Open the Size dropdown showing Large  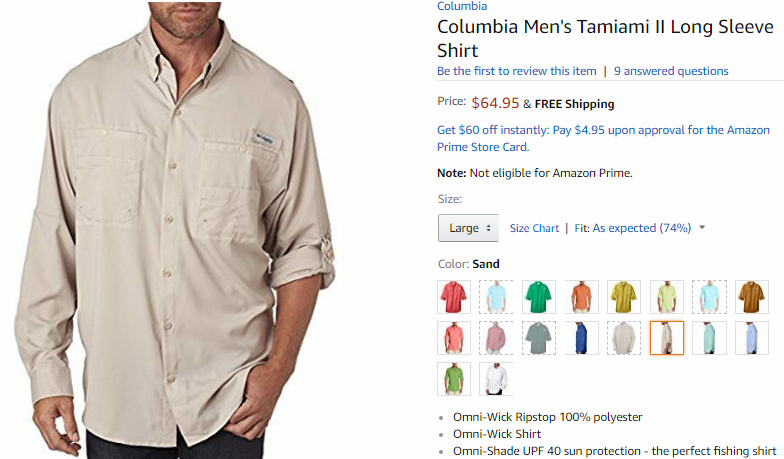click(x=468, y=228)
